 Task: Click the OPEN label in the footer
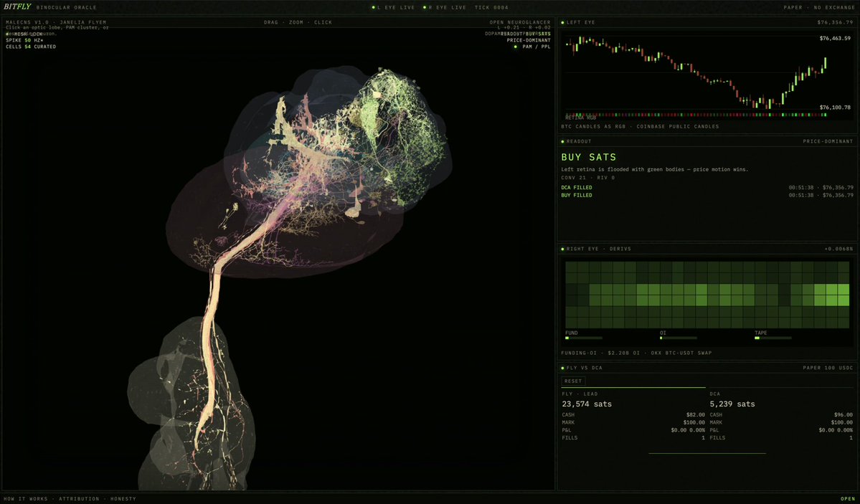(848, 499)
